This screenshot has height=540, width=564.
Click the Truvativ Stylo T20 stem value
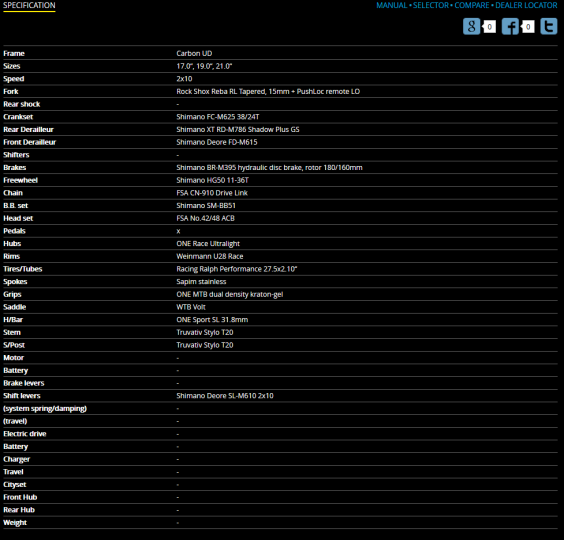click(205, 332)
